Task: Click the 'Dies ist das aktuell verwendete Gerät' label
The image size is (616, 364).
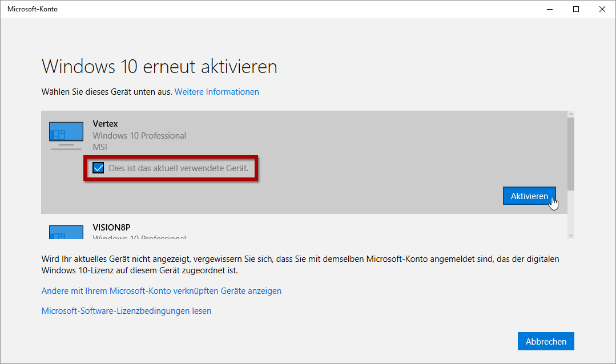Action: click(178, 168)
